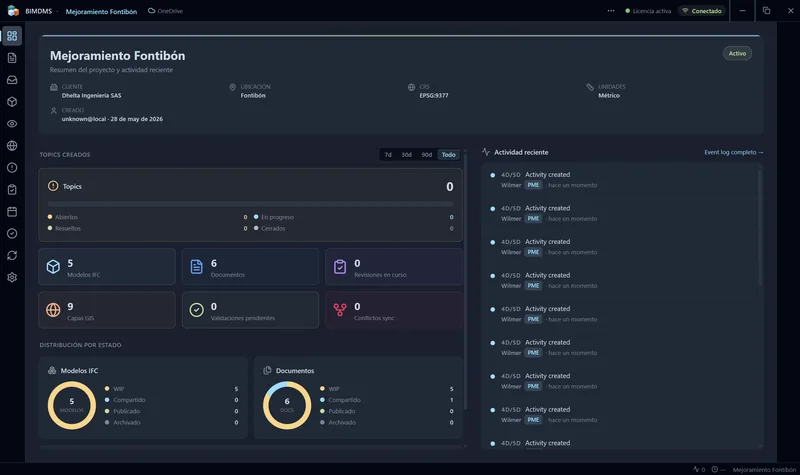Viewport: 800px width, 475px height.
Task: Click the En progreso topics legend
Action: (x=353, y=217)
